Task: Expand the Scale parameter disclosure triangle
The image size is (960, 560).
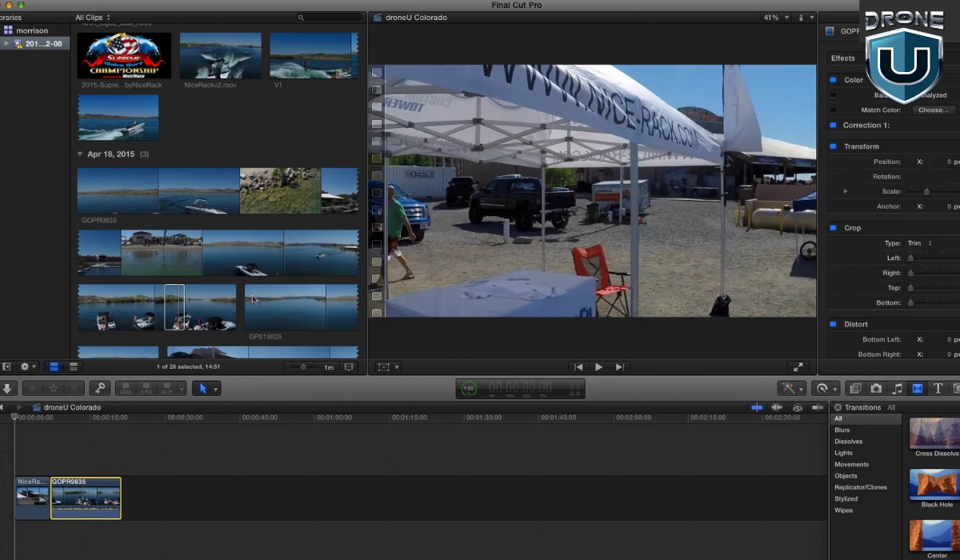Action: [846, 192]
